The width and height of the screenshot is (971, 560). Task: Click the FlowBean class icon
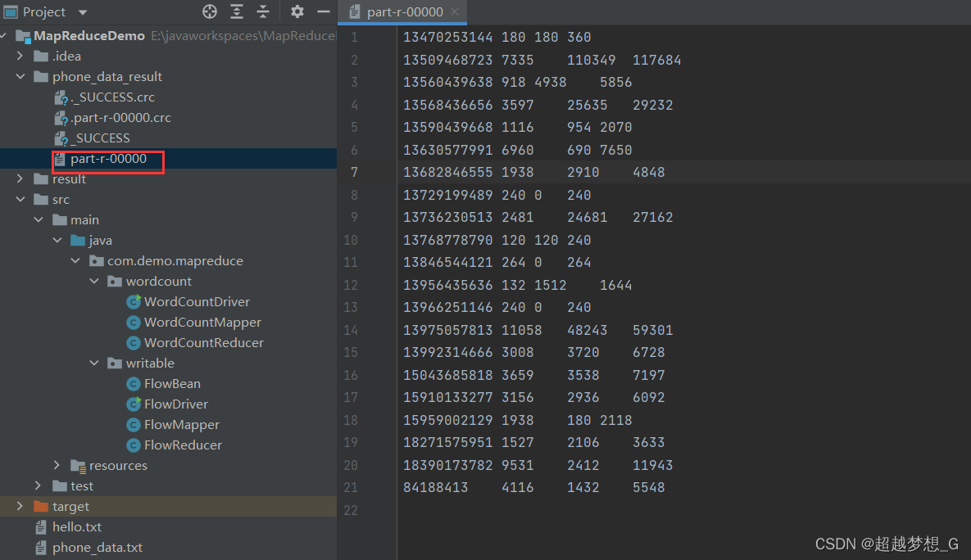point(133,384)
